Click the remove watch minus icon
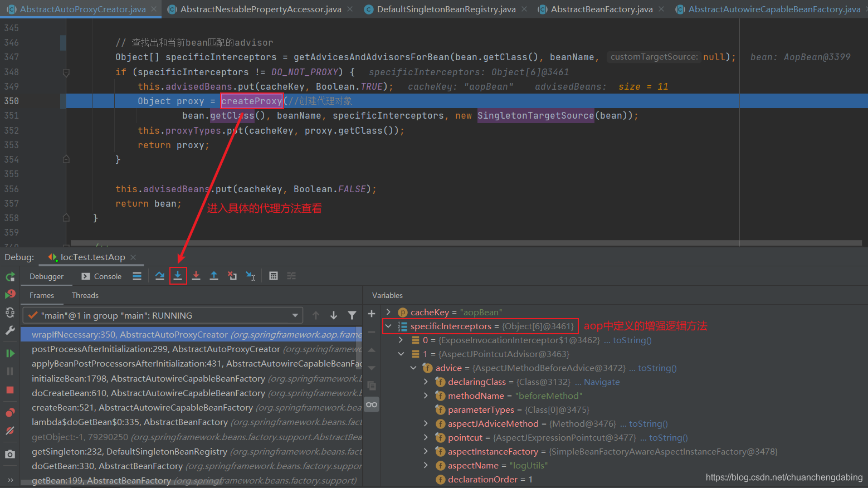Image resolution: width=868 pixels, height=488 pixels. tap(372, 332)
